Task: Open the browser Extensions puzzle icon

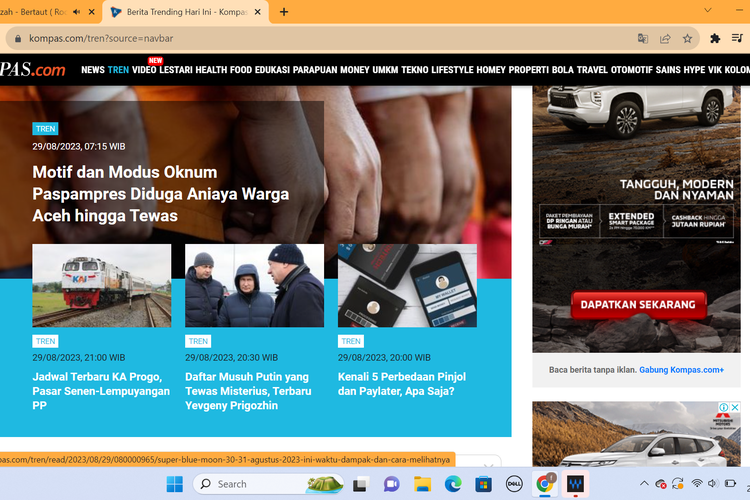Action: pyautogui.click(x=715, y=39)
